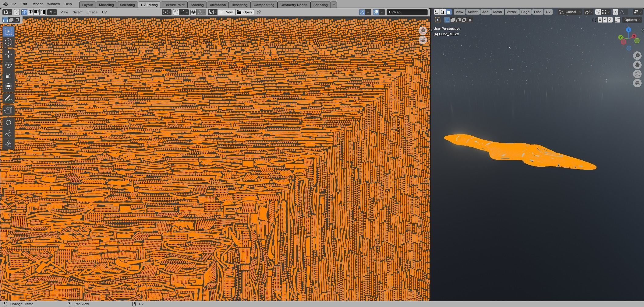Select the Scale tool in UV editor
644x307 pixels.
point(9,75)
